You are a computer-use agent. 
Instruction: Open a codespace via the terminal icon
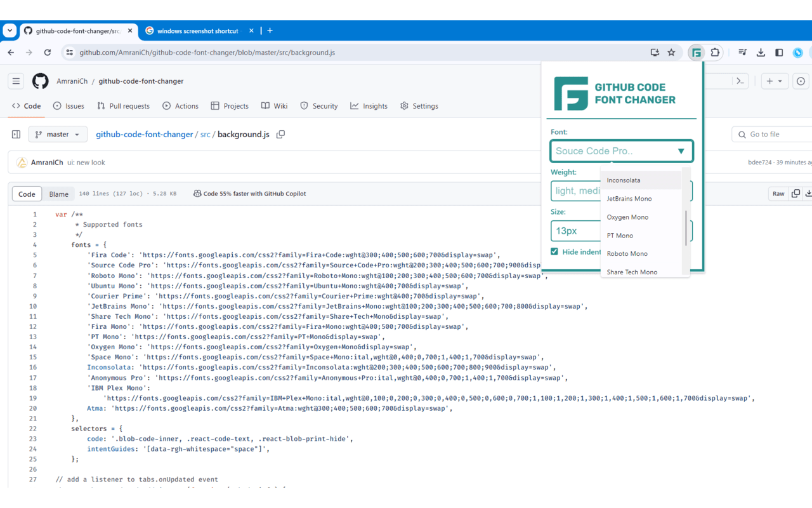pos(740,81)
